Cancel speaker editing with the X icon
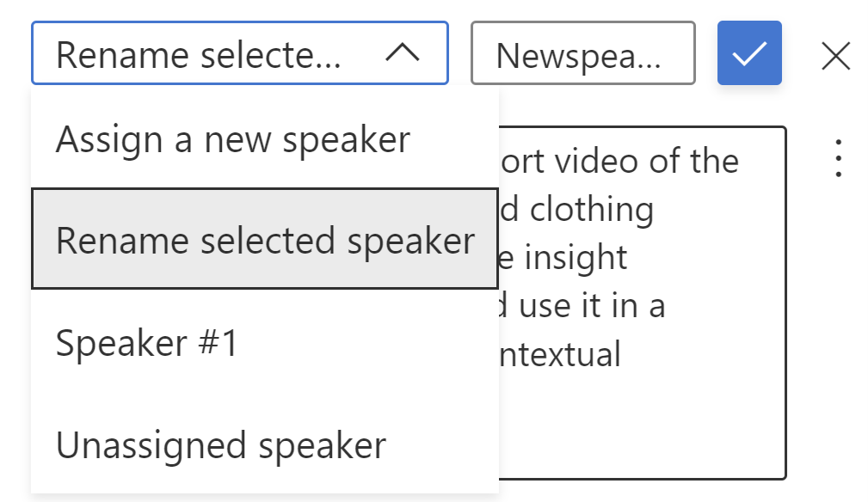This screenshot has height=502, width=868. [x=835, y=56]
